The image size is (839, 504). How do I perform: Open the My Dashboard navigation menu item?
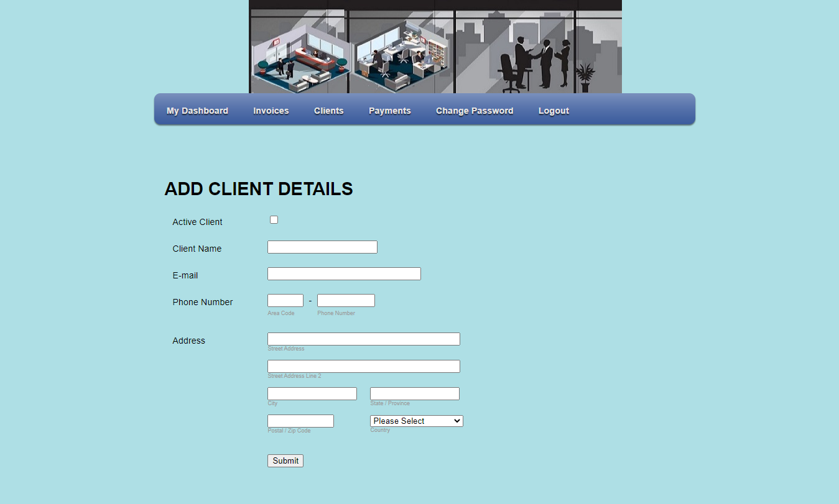coord(197,111)
